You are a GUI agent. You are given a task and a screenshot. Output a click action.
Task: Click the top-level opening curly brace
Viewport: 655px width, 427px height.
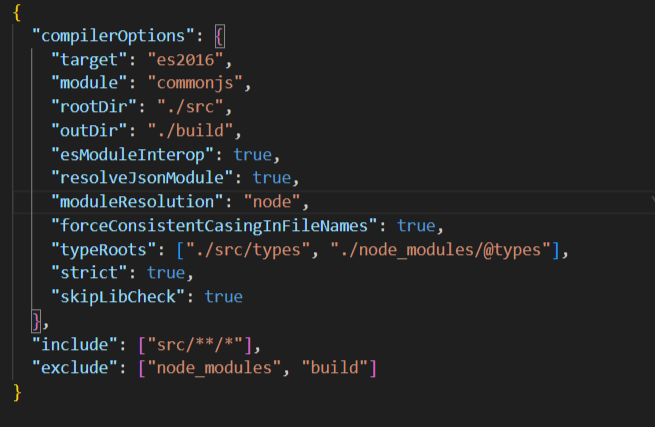click(17, 13)
